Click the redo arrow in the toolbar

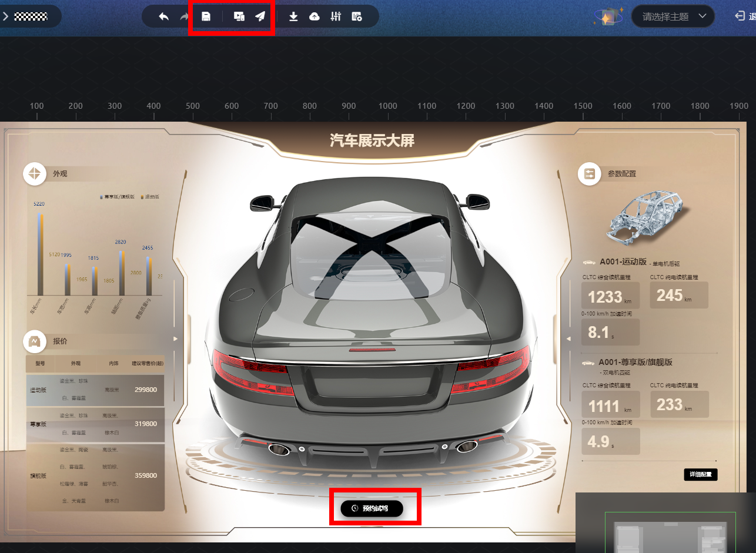[x=184, y=16]
